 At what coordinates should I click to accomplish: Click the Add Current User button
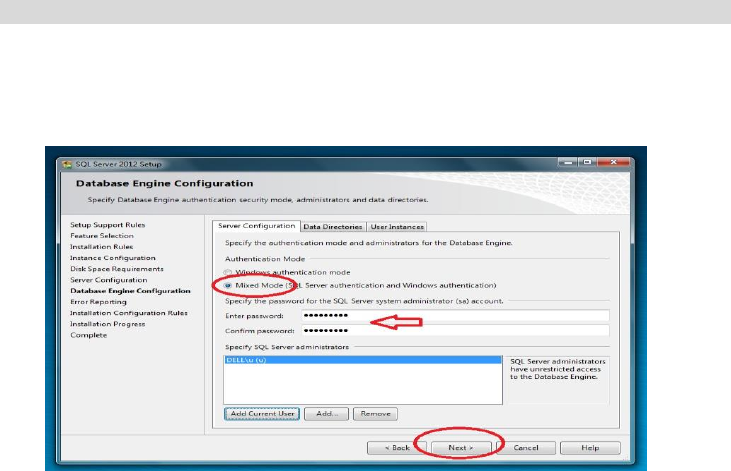coord(262,414)
